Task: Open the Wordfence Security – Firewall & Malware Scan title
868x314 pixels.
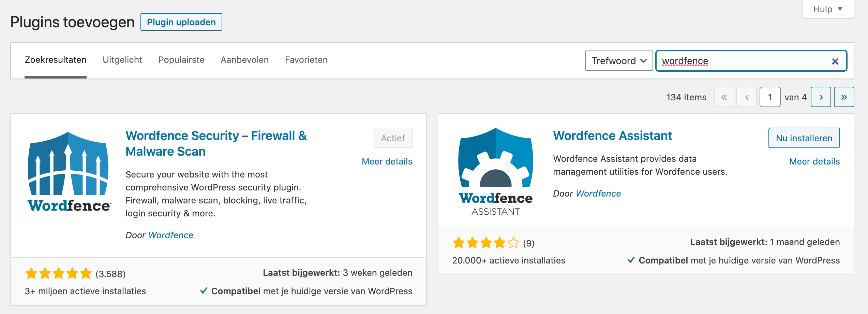Action: pyautogui.click(x=216, y=144)
